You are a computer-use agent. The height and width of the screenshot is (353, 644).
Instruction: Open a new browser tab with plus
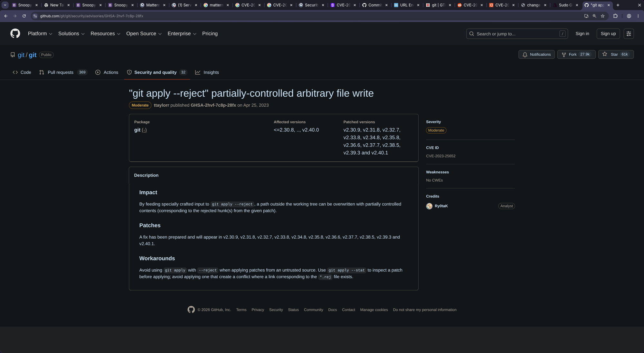click(x=618, y=5)
